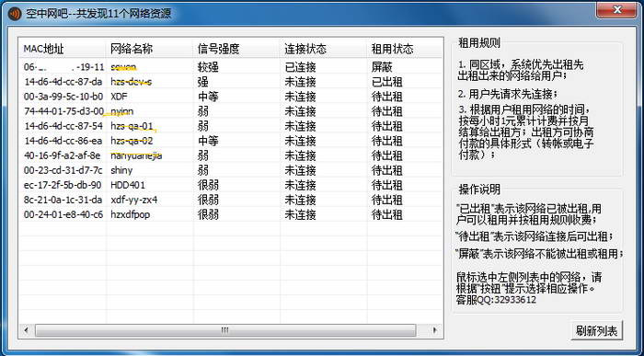Select MAC address 14-d6-4d-cc-87-54
The height and width of the screenshot is (356, 644).
[x=63, y=126]
